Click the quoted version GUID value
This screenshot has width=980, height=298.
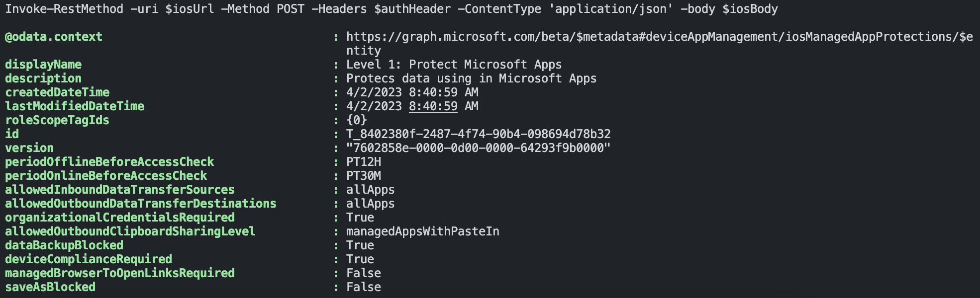coord(478,148)
